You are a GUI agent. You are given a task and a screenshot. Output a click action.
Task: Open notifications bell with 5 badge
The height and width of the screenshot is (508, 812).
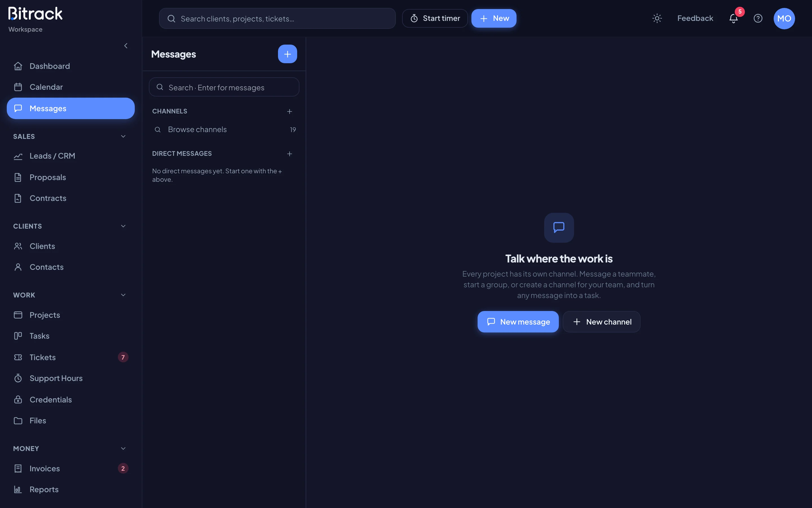[734, 18]
